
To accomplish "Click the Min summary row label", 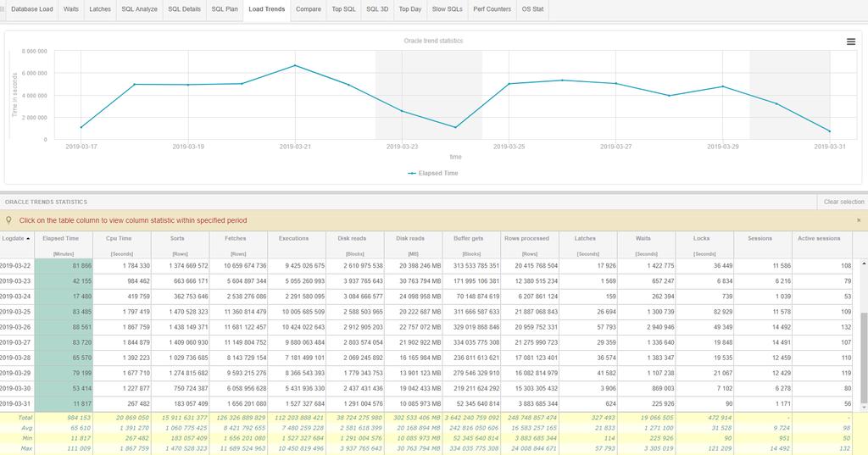I will 26,438.
